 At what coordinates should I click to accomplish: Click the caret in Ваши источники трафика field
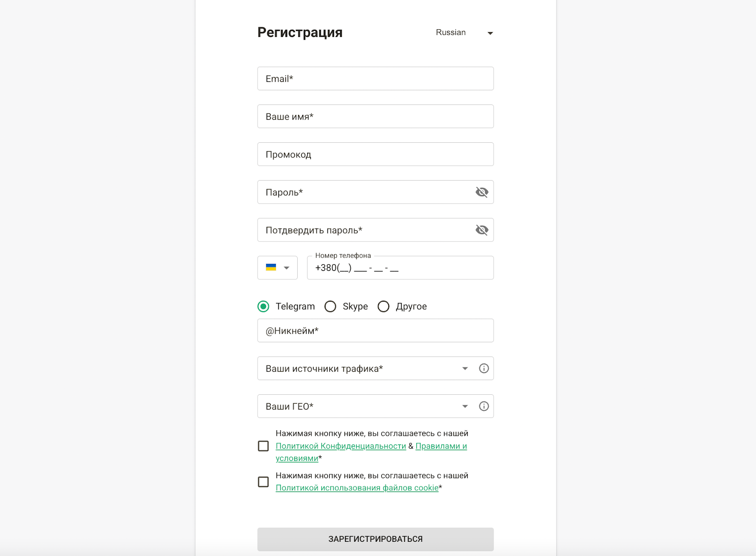[x=465, y=368]
